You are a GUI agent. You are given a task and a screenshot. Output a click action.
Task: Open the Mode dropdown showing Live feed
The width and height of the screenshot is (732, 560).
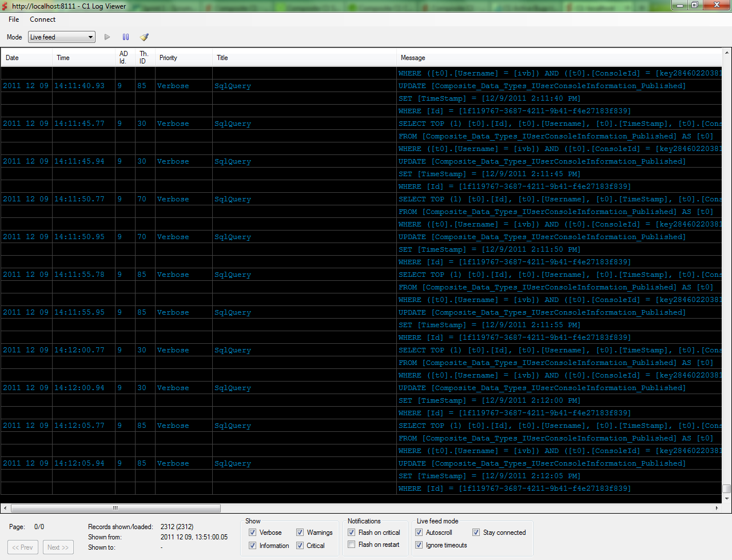point(62,37)
